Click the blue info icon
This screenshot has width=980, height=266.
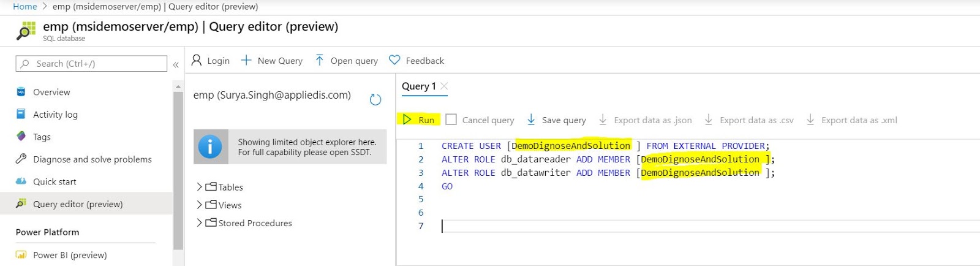pos(210,147)
